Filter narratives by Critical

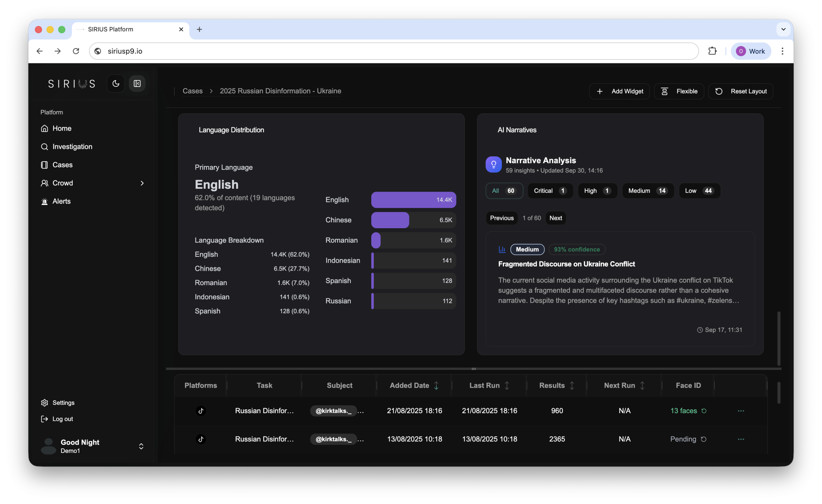tap(550, 191)
